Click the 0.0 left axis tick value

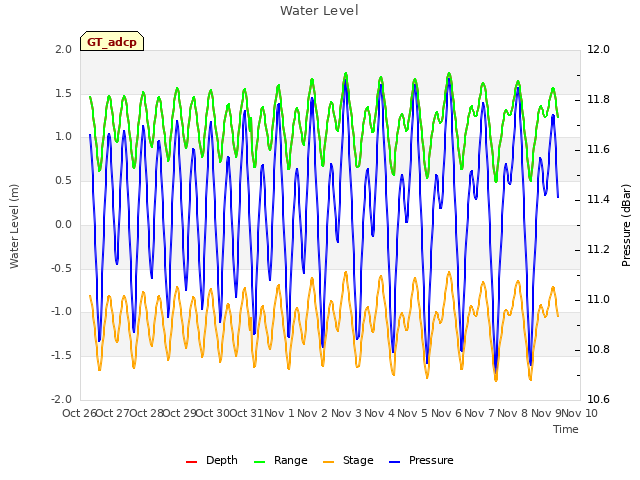coord(64,224)
